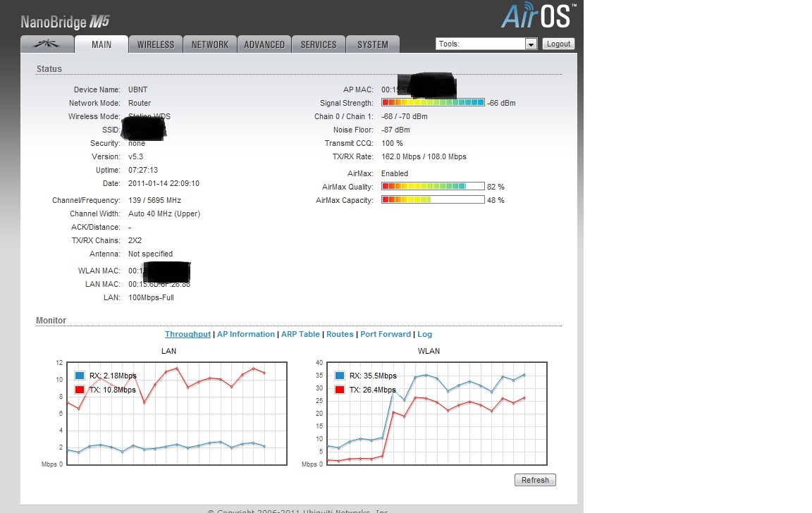
Task: Click the chain value -68 / -70 dBm
Action: (405, 116)
